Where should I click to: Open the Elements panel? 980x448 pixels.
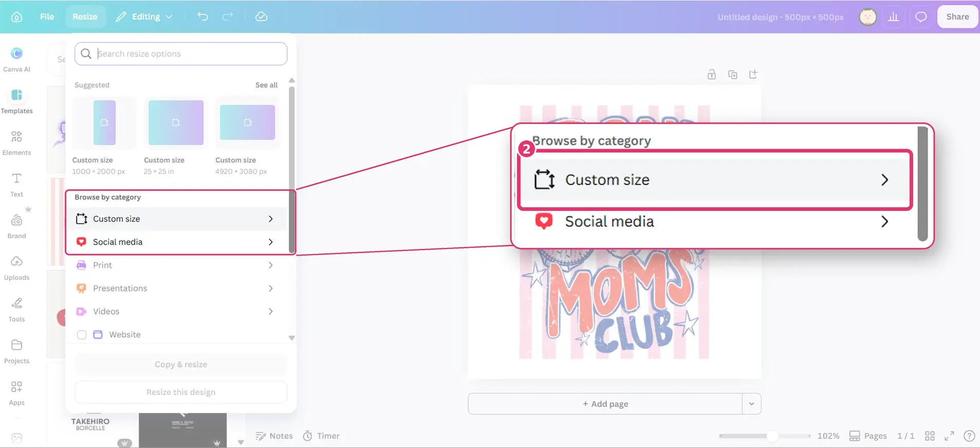pos(16,142)
